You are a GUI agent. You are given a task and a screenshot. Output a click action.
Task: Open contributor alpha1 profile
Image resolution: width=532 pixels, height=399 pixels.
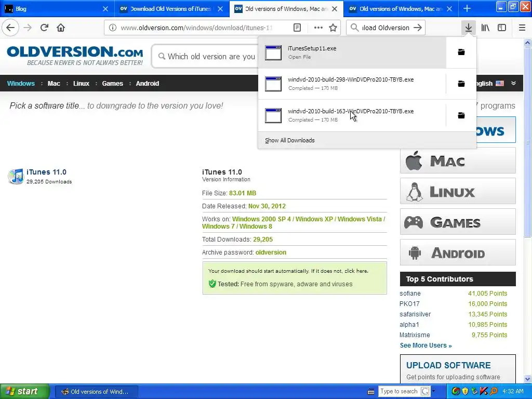pyautogui.click(x=409, y=324)
